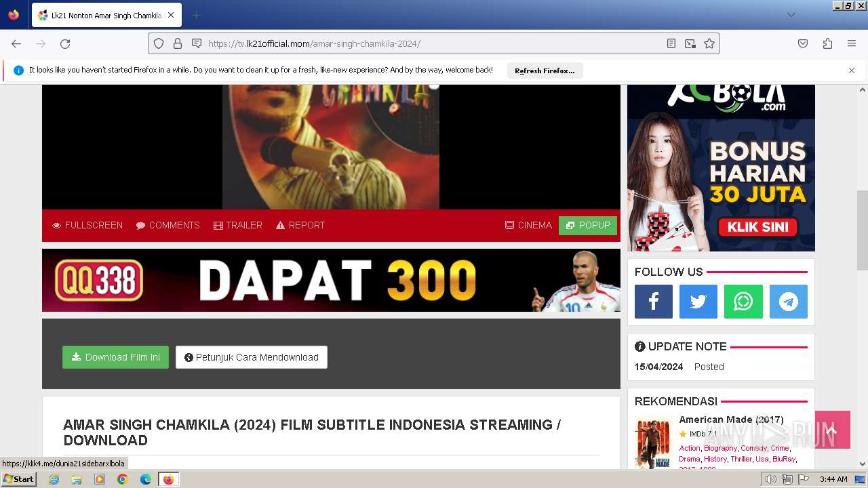
Task: Open the History genre link
Action: [715, 459]
